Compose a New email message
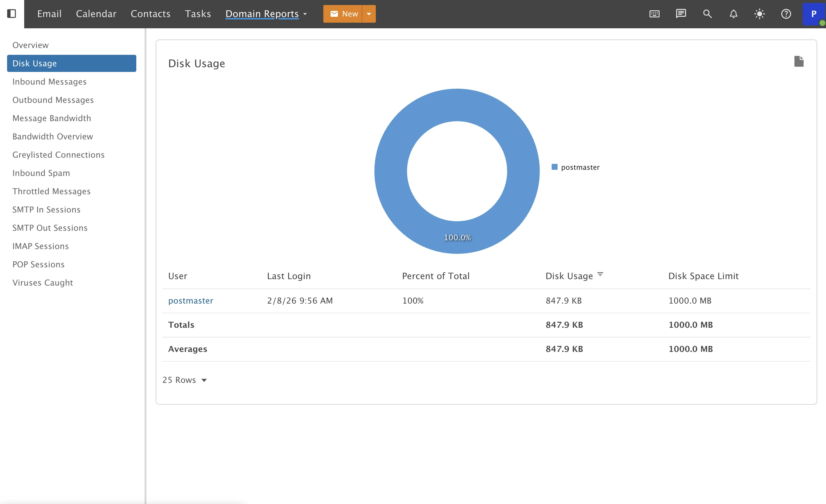 pos(342,14)
